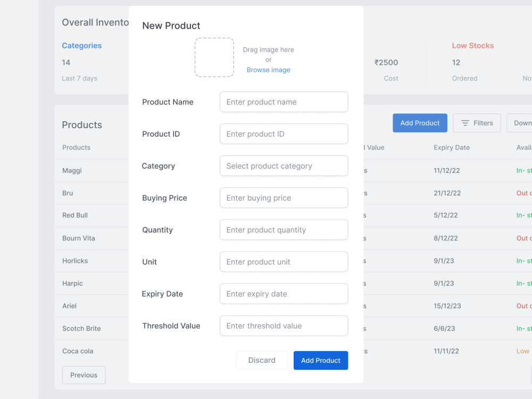
Task: Open Browse image link
Action: click(268, 70)
